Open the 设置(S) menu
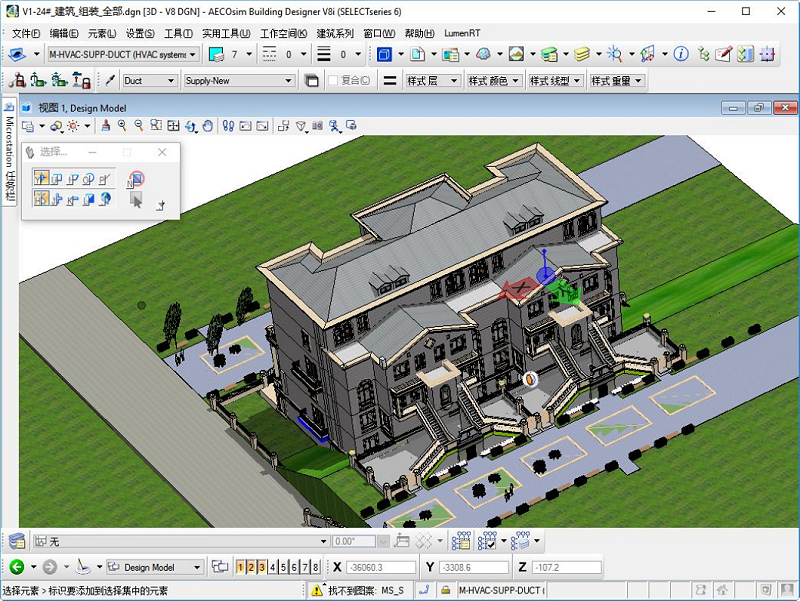The image size is (800, 601). (x=140, y=33)
